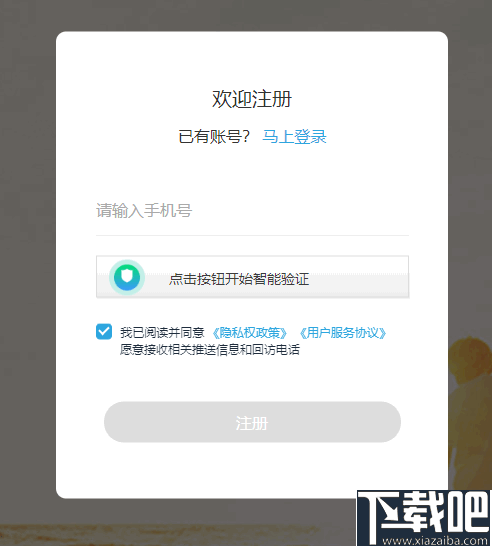Click the 愿意接收相关推送信息和回访电话 notice line
Image resolution: width=492 pixels, height=546 pixels.
pyautogui.click(x=210, y=350)
